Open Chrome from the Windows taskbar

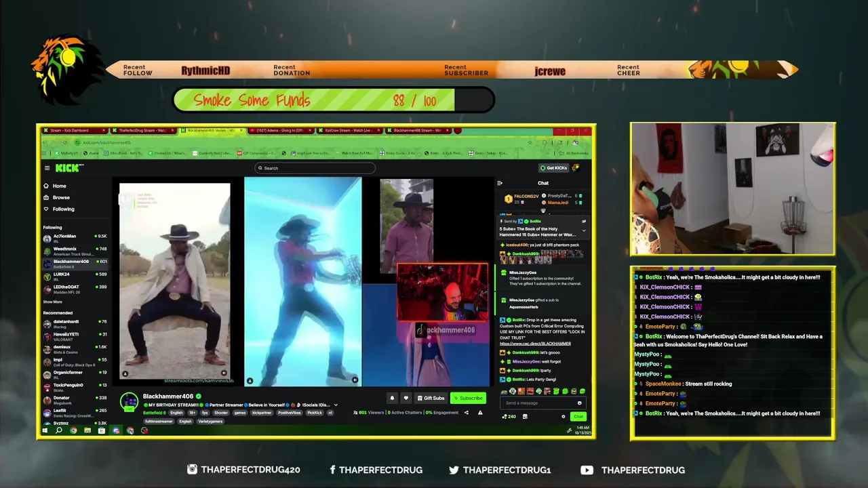(73, 430)
